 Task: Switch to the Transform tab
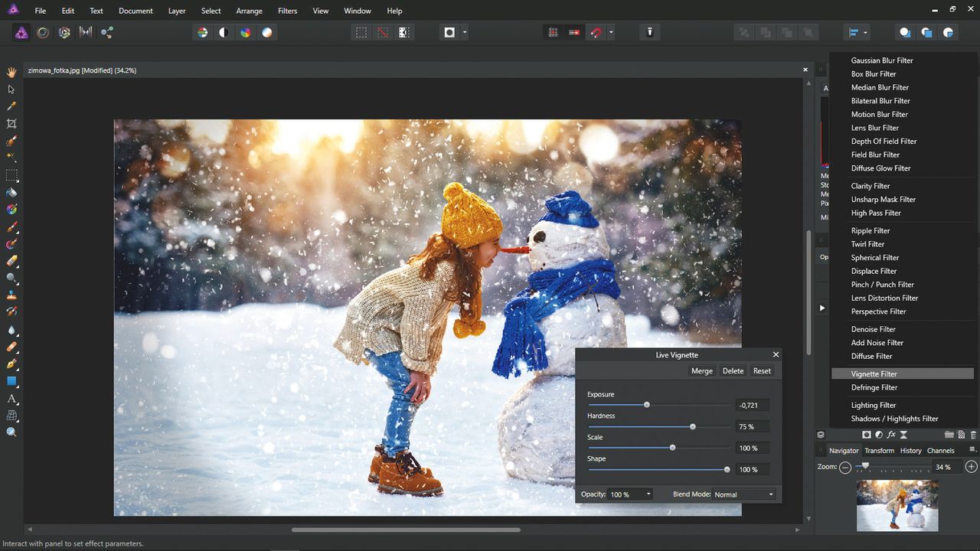879,451
